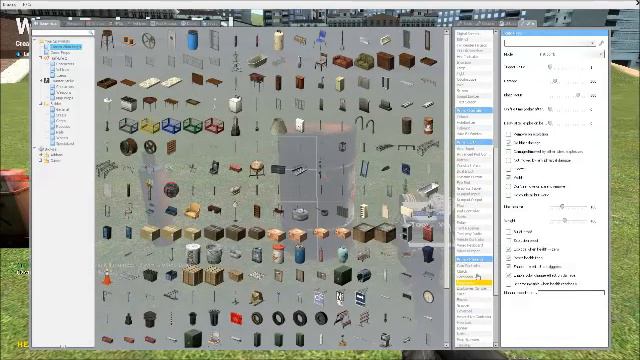Screen dimensions: 640x360
Task: Expand the Games tree node arrow
Action: click(x=40, y=160)
